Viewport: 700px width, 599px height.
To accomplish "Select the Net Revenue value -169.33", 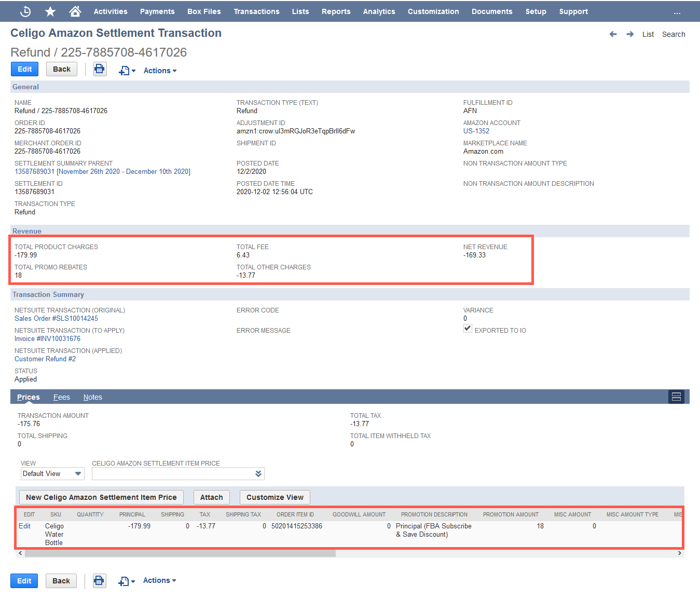I will 474,255.
